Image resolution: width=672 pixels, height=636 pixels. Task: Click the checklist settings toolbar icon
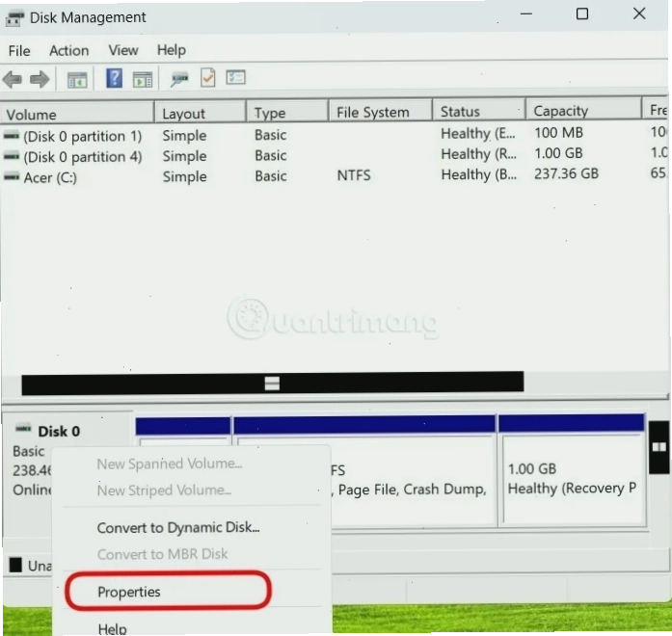click(235, 77)
